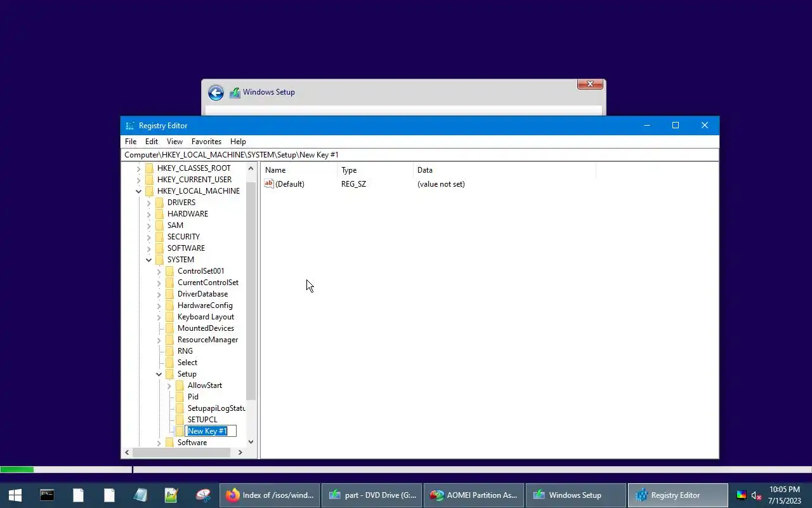The height and width of the screenshot is (508, 812).
Task: Select the (Default) string value icon
Action: tap(269, 184)
